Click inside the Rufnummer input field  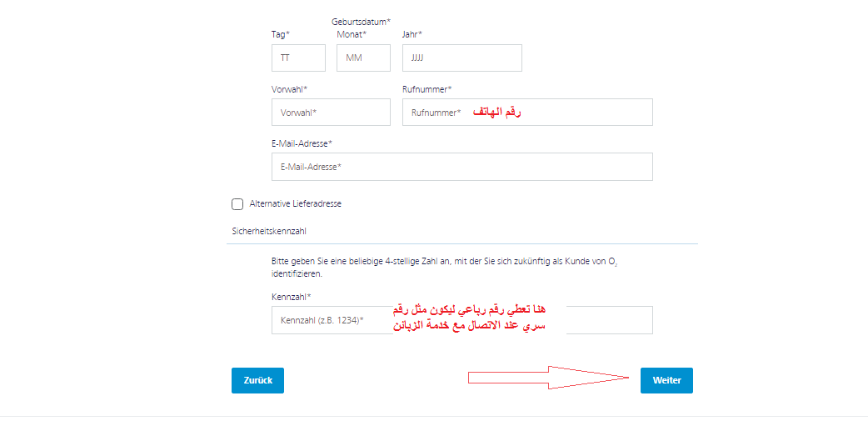click(x=527, y=113)
